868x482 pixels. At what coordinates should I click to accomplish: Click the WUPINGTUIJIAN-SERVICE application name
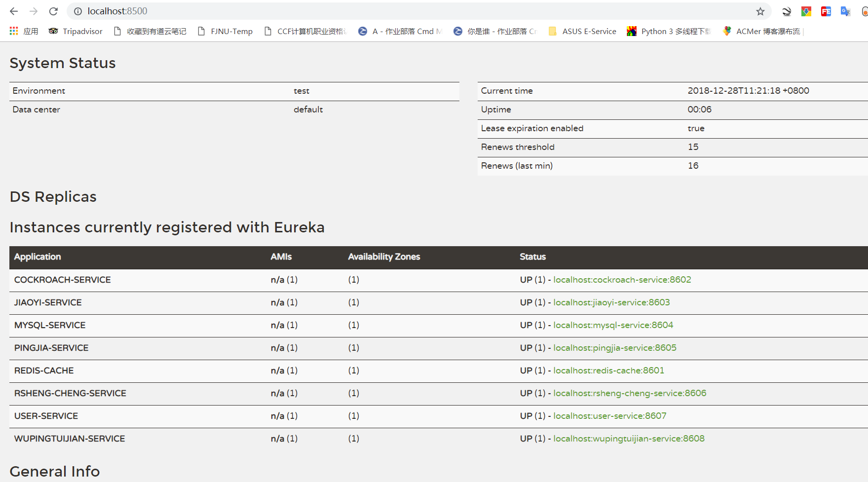tap(70, 439)
